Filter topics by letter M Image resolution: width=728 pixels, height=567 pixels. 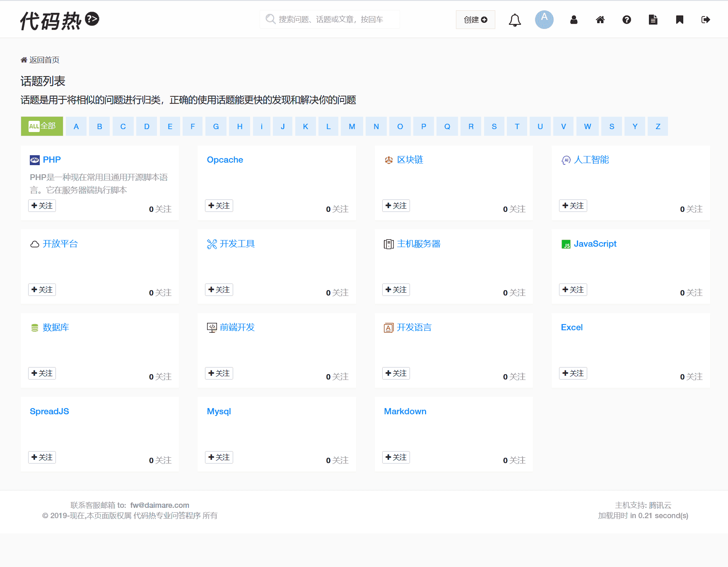[352, 127]
